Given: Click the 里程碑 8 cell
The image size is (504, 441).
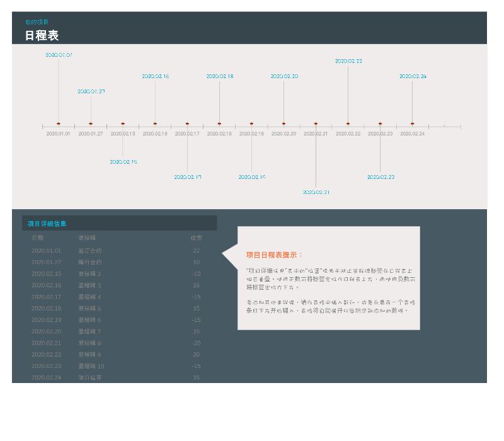Looking at the screenshot, I should [89, 343].
